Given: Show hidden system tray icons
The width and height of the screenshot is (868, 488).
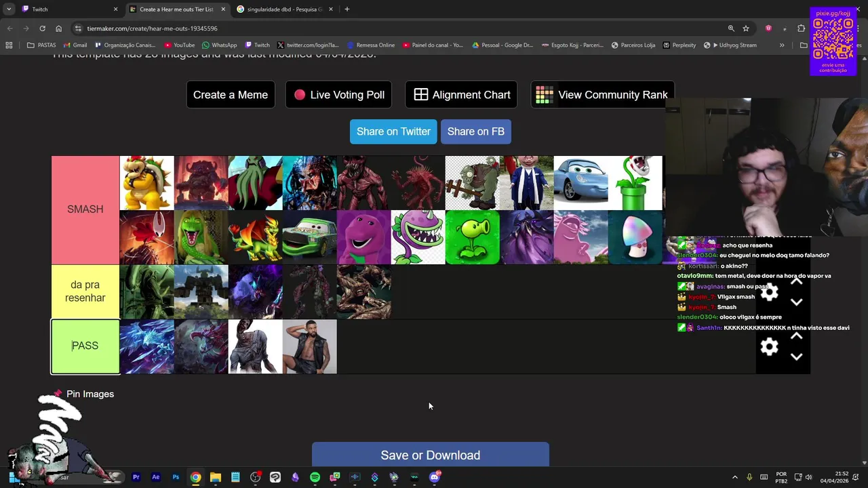Looking at the screenshot, I should point(734,477).
